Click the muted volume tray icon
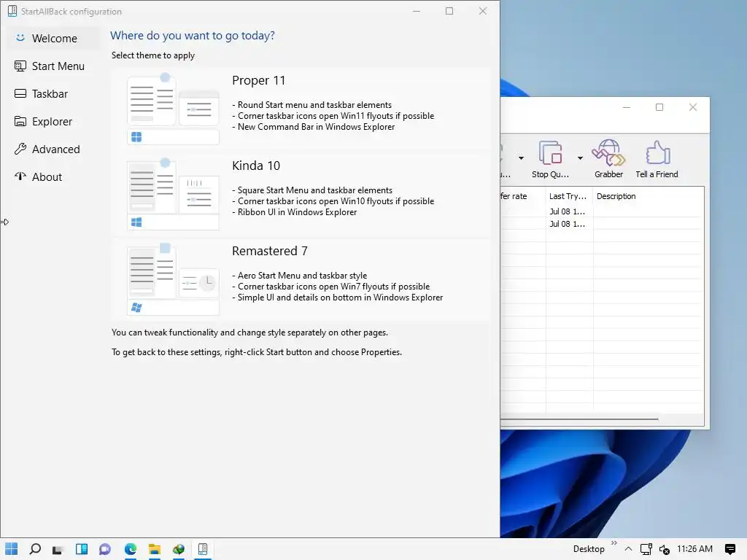 (x=664, y=549)
